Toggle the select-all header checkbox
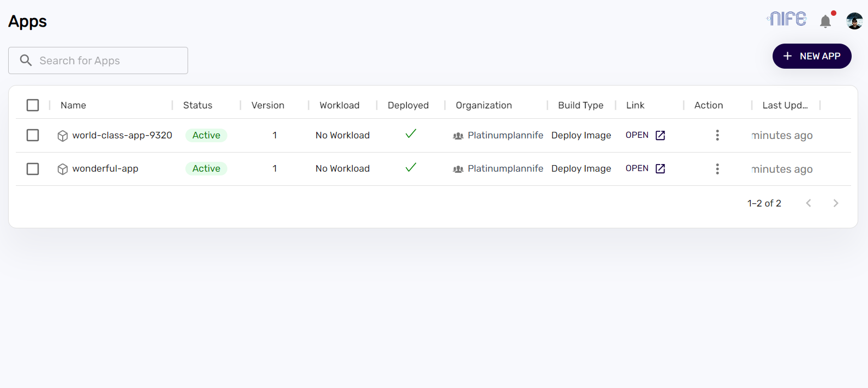Viewport: 868px width, 388px height. [x=33, y=105]
